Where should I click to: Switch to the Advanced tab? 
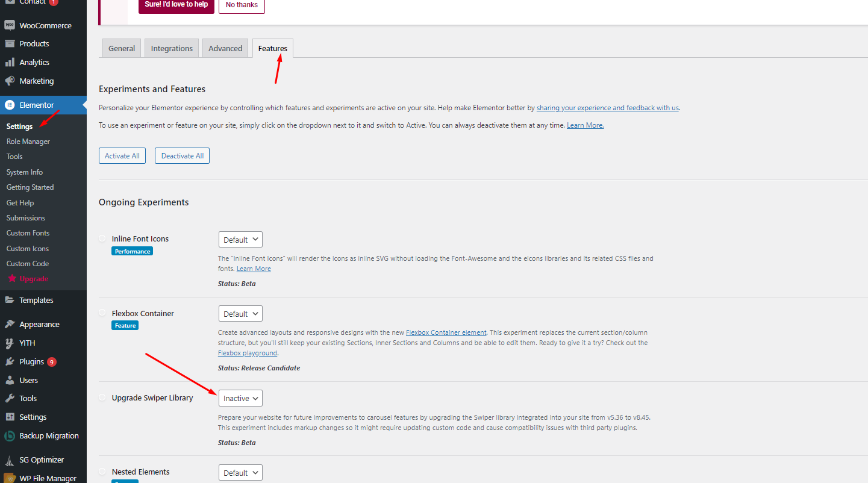(x=225, y=48)
